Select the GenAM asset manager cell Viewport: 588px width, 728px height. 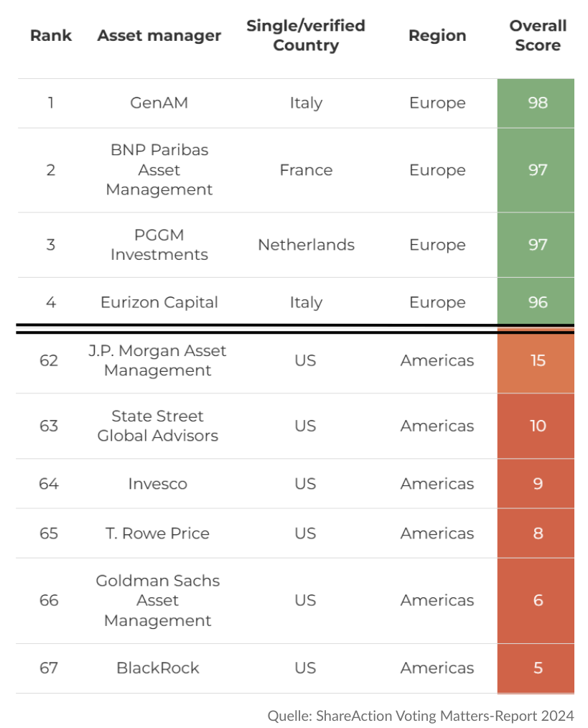(x=159, y=103)
